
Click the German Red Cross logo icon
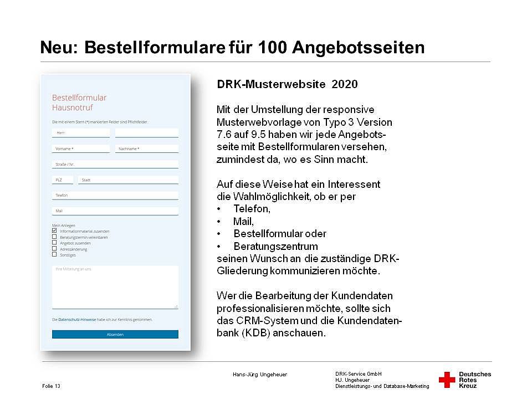tap(447, 380)
